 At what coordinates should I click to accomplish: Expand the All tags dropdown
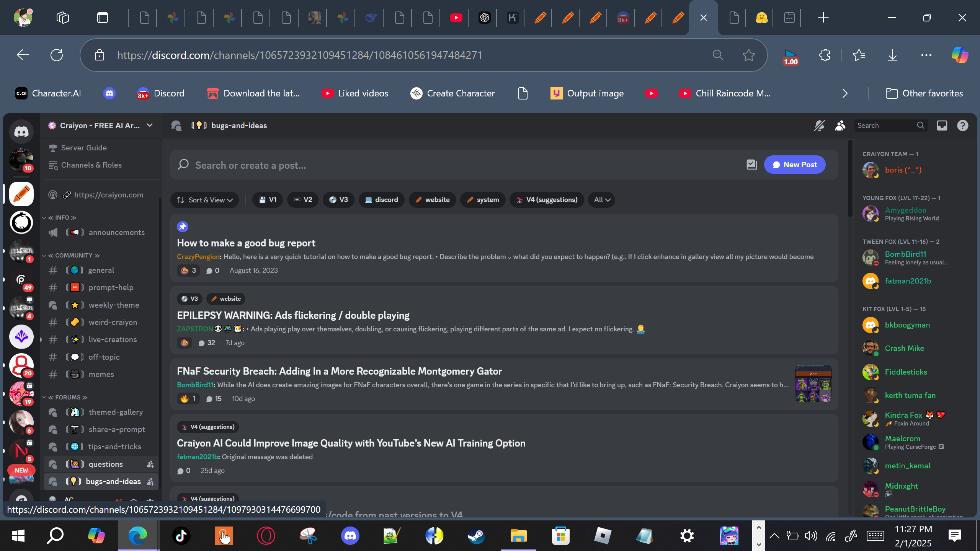(x=601, y=200)
